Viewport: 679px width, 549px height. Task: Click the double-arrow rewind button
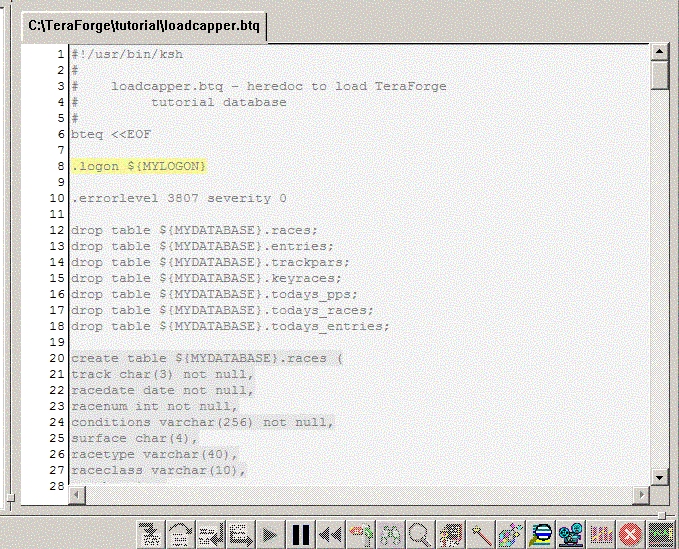[330, 535]
